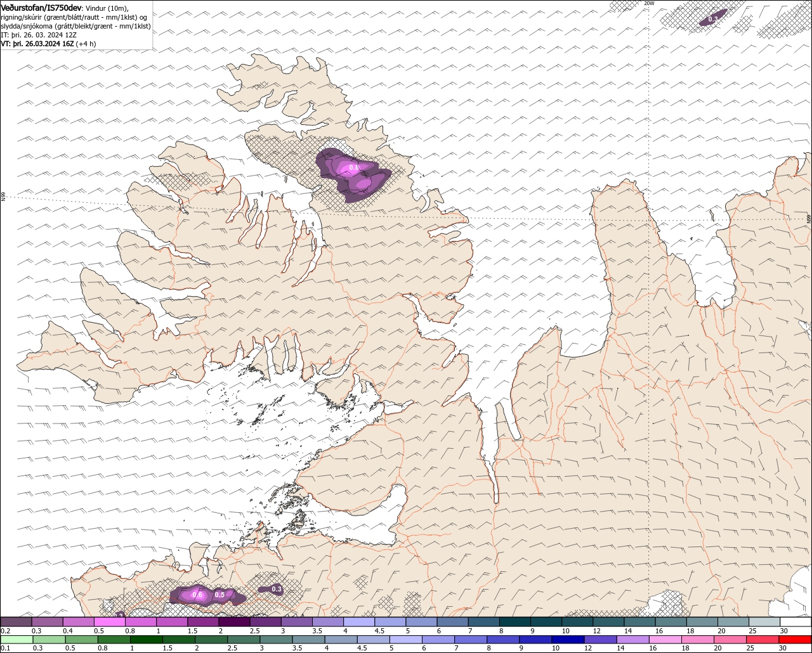Click the 'slydda/snjókoma' legend description line
Viewport: 812px width, 653px height.
click(75, 26)
